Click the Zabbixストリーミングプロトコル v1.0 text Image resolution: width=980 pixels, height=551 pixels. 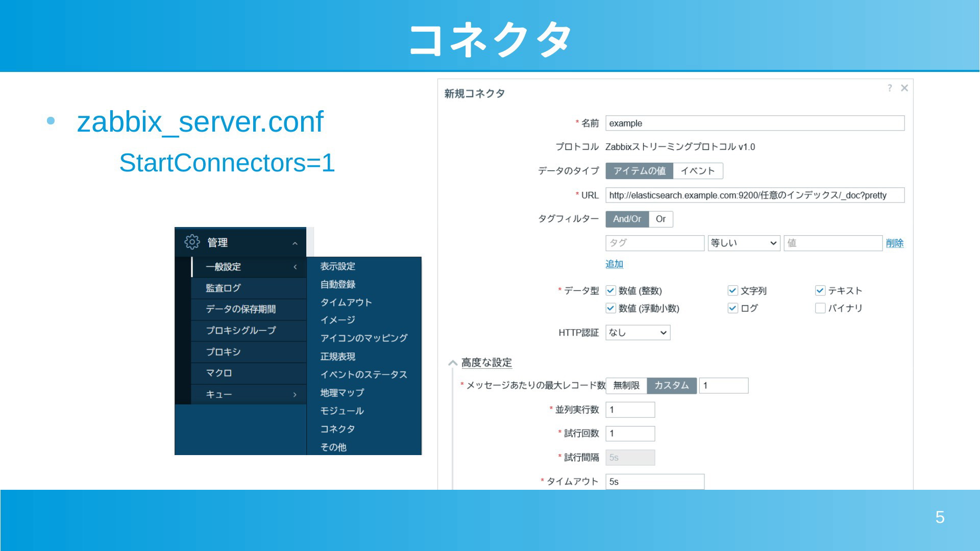pyautogui.click(x=680, y=147)
